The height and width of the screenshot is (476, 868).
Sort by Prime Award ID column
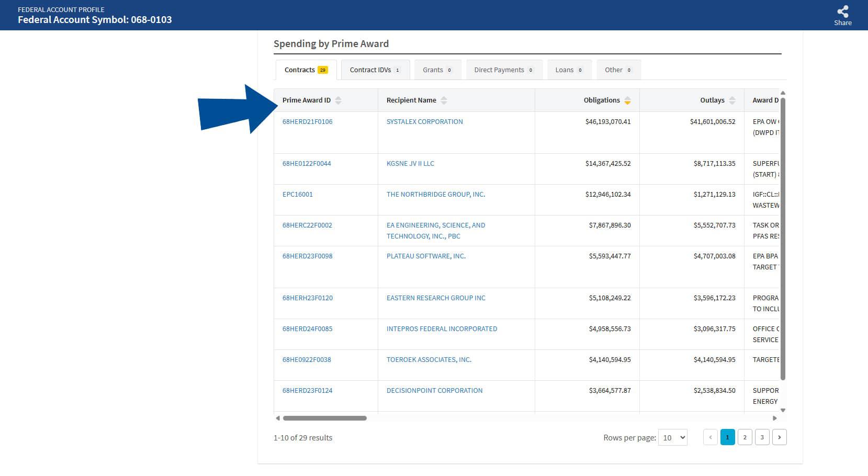pyautogui.click(x=338, y=100)
